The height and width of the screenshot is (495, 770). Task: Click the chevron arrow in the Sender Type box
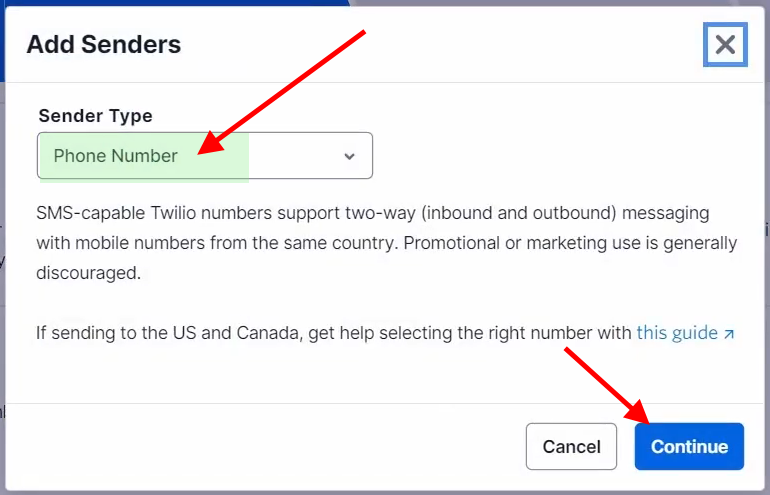tap(349, 156)
